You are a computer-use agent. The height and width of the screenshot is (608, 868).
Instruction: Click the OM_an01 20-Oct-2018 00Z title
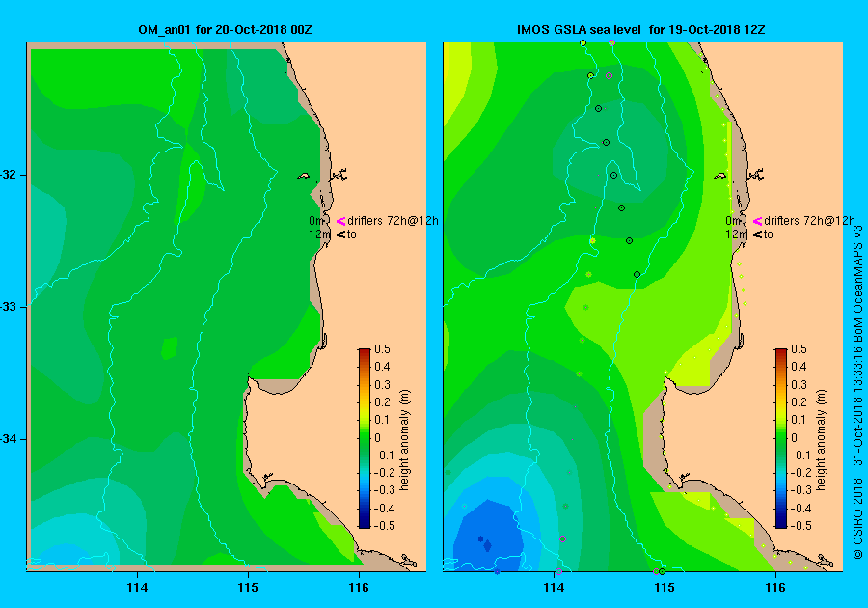pos(225,30)
